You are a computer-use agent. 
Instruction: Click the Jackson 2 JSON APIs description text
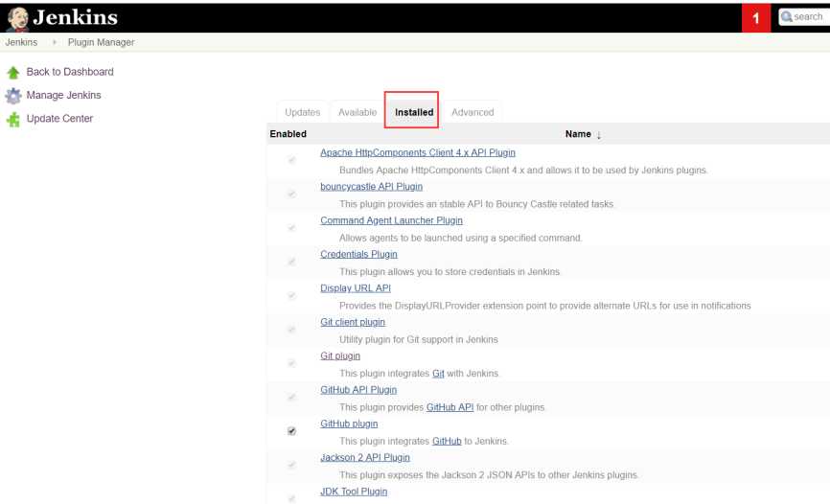click(x=489, y=475)
